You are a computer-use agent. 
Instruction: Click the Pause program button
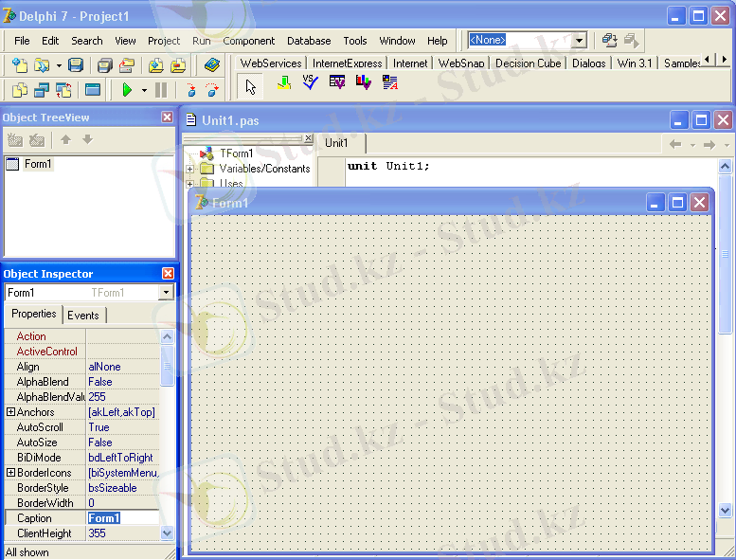click(x=161, y=89)
